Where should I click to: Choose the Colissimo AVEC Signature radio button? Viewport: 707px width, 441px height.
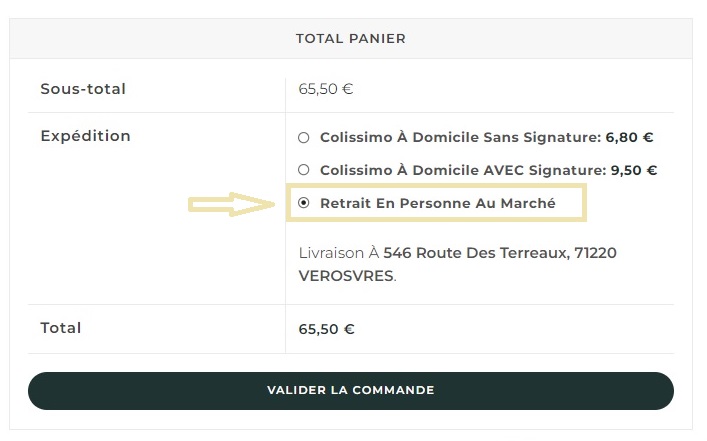coord(304,170)
